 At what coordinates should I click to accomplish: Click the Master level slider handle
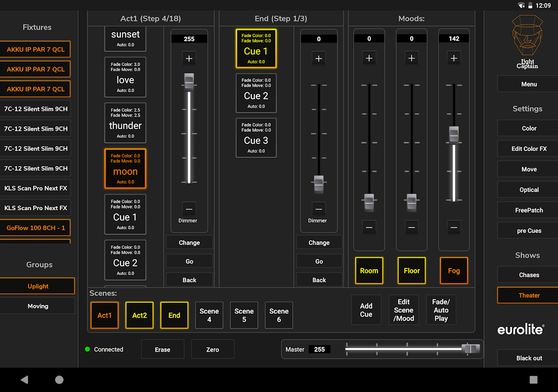pyautogui.click(x=470, y=349)
